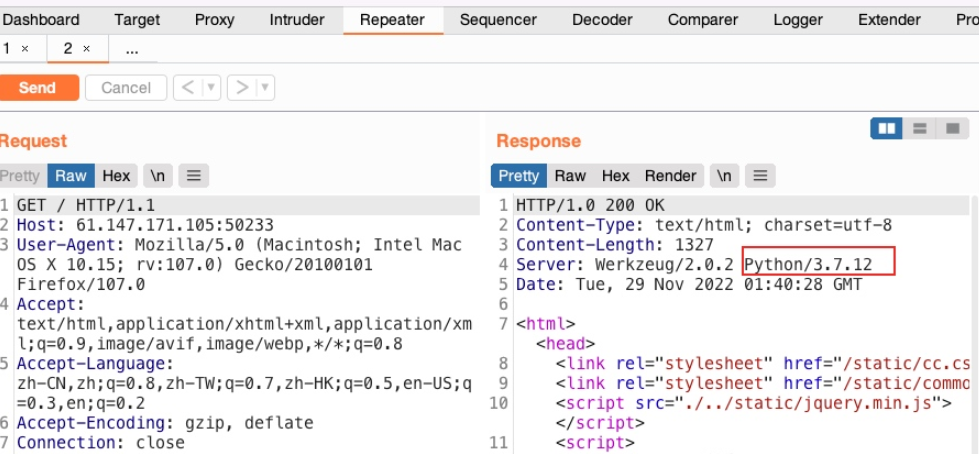Select the side-by-side split layout icon
The height and width of the screenshot is (454, 979).
pyautogui.click(x=887, y=129)
